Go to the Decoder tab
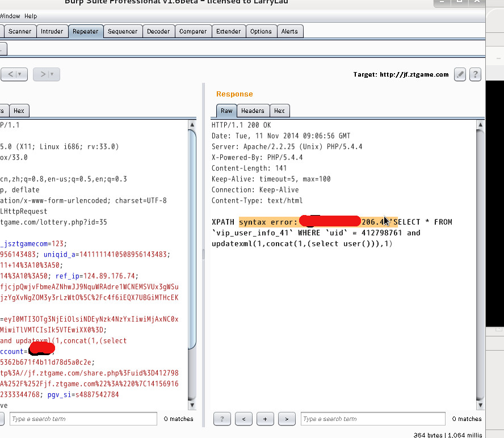 (x=158, y=32)
